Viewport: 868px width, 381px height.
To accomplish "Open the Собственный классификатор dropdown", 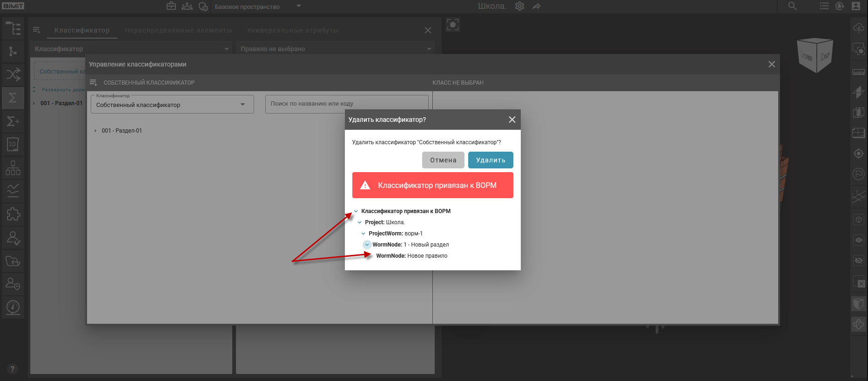I will click(x=172, y=105).
